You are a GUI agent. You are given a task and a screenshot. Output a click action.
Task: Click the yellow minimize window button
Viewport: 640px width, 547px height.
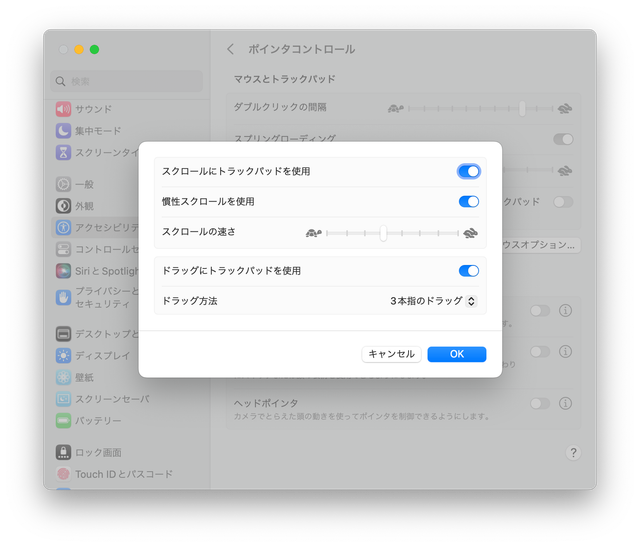[79, 49]
